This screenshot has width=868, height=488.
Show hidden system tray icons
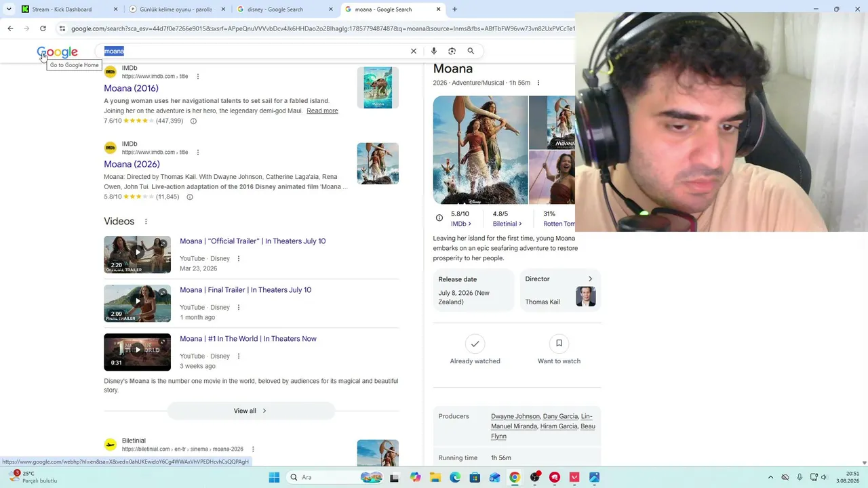(770, 477)
